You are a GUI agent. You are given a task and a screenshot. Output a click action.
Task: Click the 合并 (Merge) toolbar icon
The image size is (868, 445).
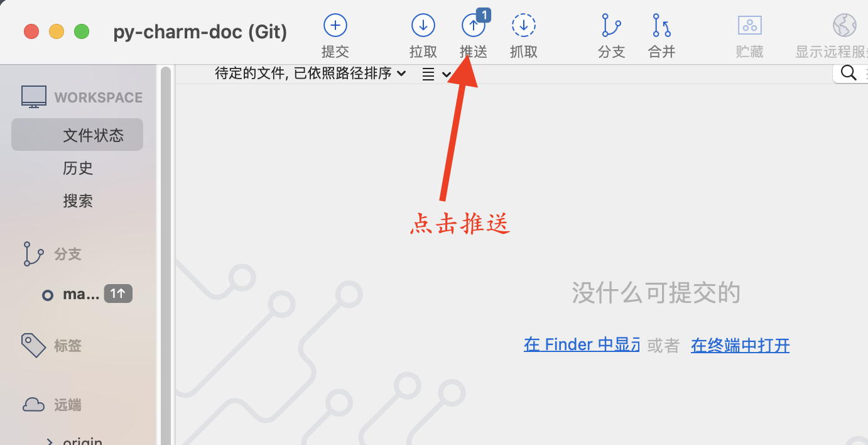(661, 26)
